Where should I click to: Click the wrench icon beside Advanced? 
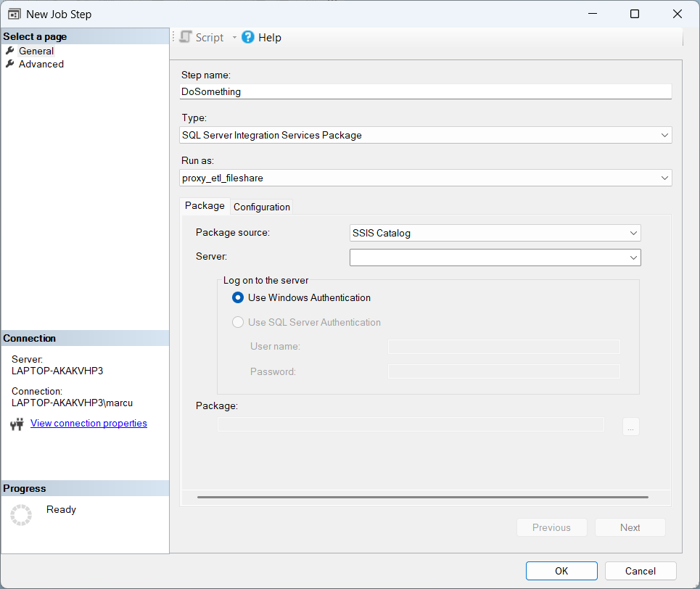[10, 64]
